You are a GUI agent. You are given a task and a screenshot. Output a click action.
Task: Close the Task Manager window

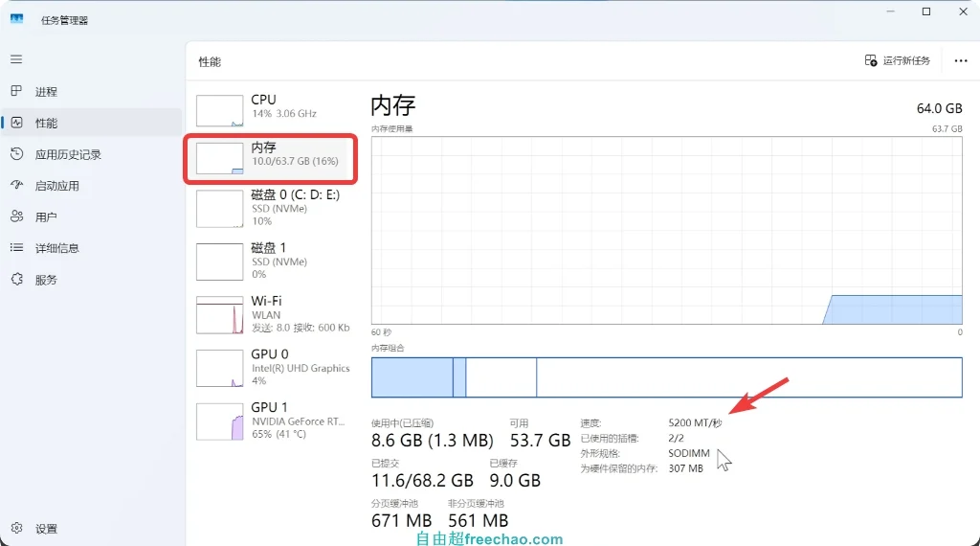coord(963,11)
